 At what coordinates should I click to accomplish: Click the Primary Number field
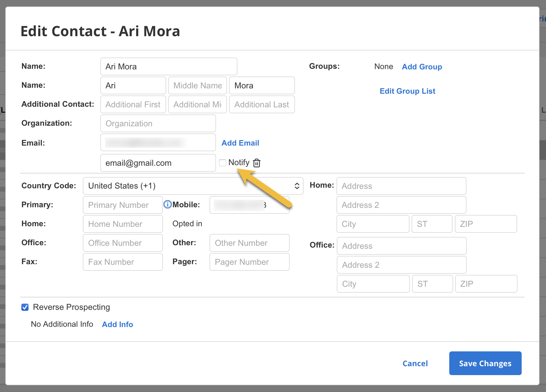123,205
